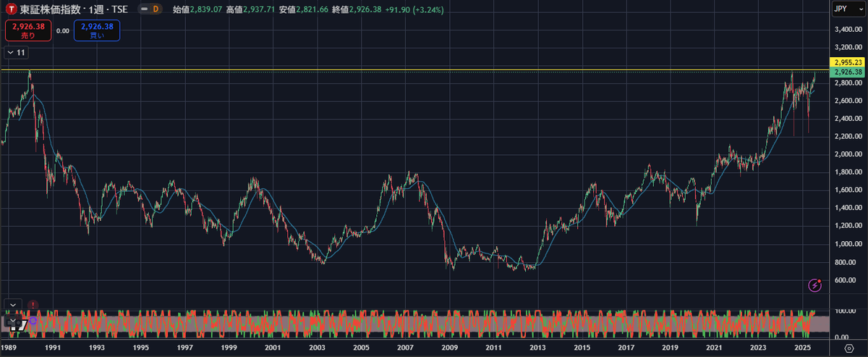Click the 100.00 oscillator axis label

point(846,311)
